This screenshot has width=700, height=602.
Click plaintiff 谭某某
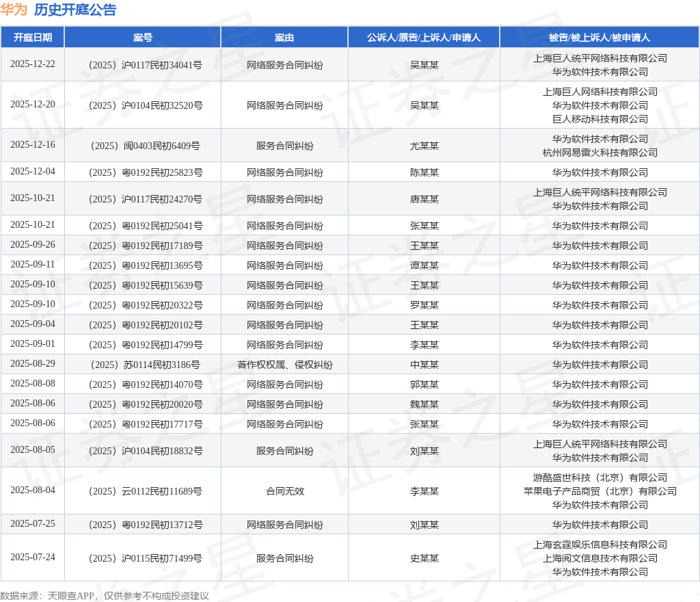point(424,265)
